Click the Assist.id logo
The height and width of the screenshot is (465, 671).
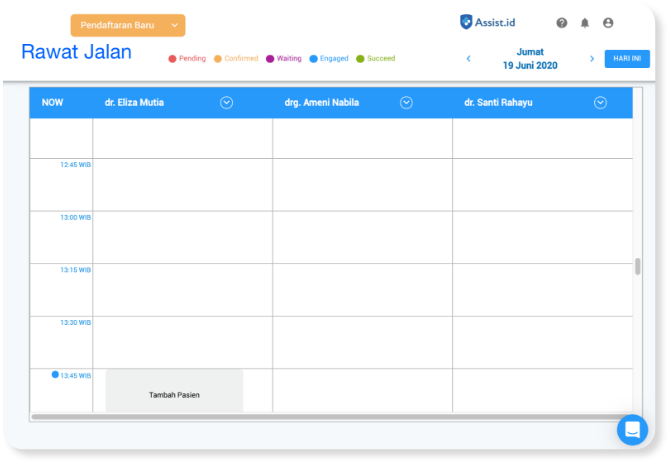pyautogui.click(x=487, y=22)
